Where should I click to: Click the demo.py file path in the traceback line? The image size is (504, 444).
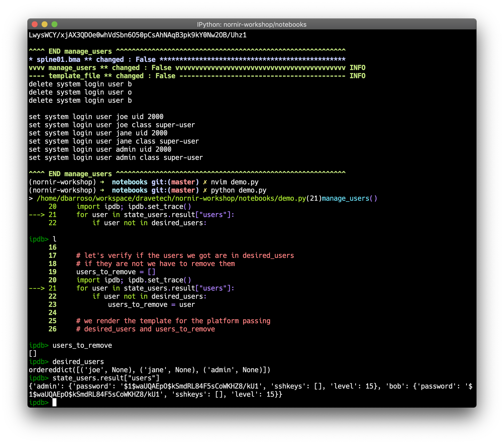point(171,198)
